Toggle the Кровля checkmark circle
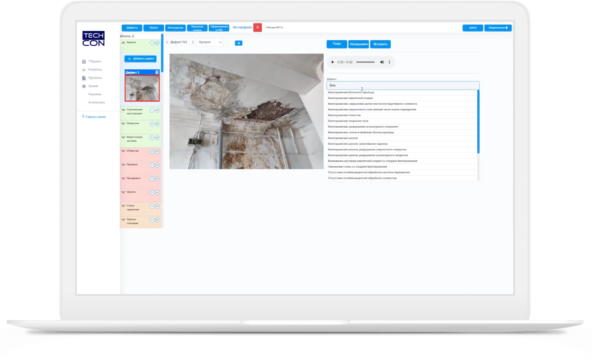Screen dimensions: 592x364 point(157,43)
